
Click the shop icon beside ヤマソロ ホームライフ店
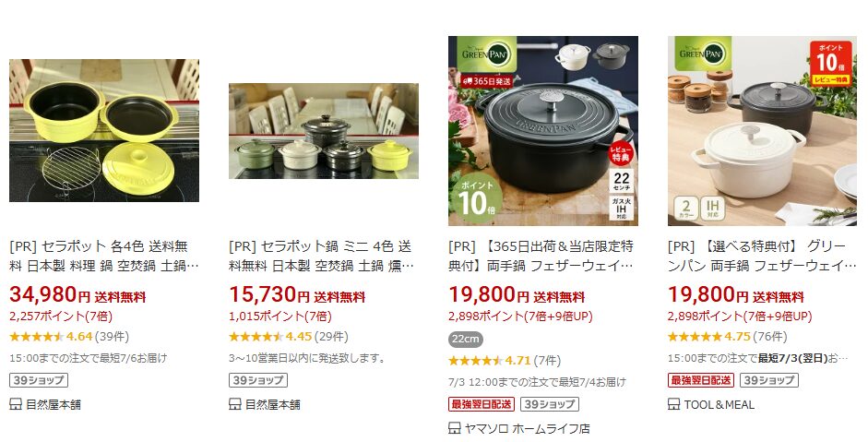click(x=455, y=428)
